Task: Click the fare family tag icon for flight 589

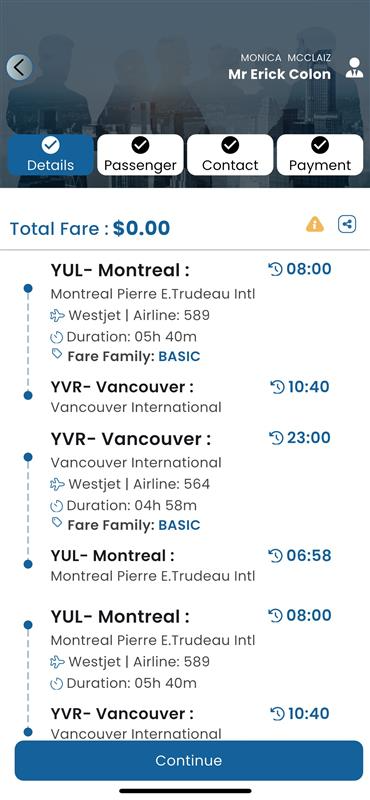Action: coord(57,354)
